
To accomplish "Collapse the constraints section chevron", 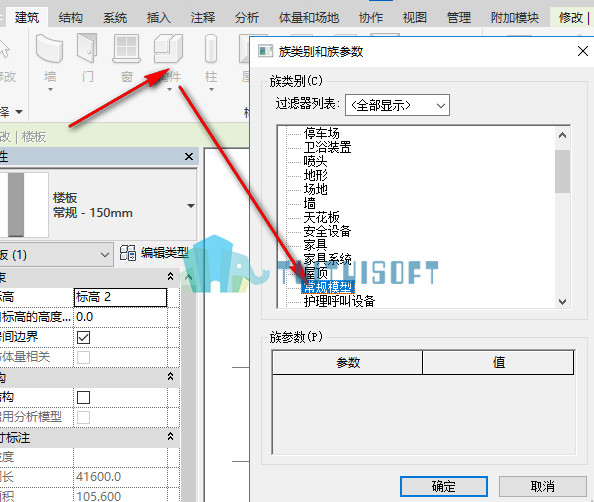I will click(x=170, y=277).
